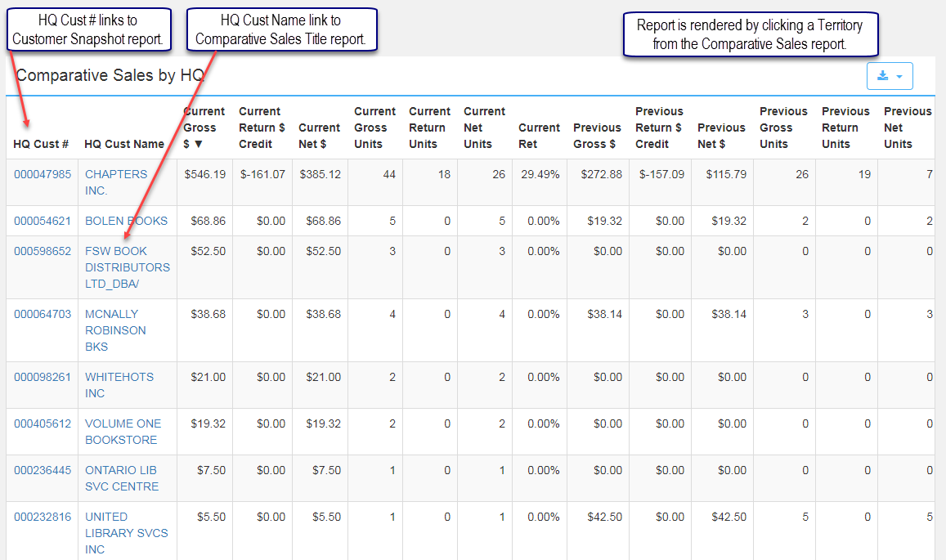946x560 pixels.
Task: Open WHITEHOTS INC customer name link
Action: [x=119, y=385]
